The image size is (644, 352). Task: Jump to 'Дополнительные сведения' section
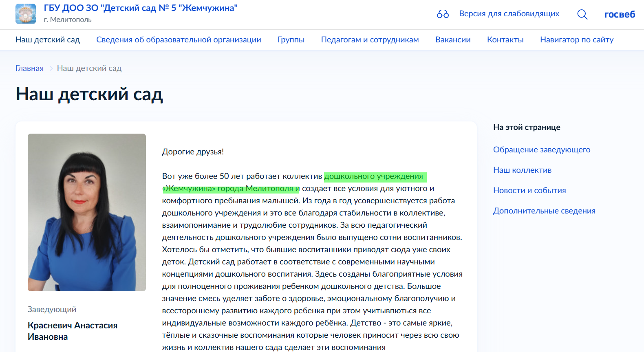544,211
